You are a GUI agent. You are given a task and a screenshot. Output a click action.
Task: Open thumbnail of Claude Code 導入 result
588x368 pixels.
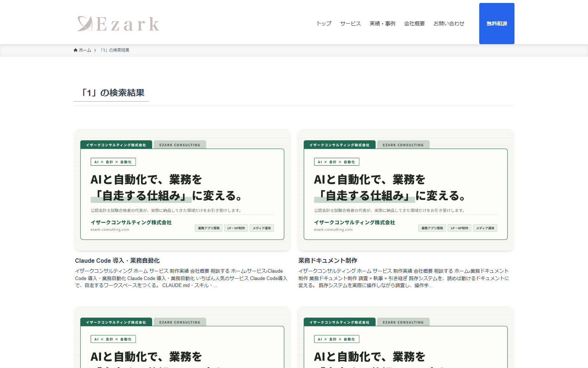click(x=182, y=190)
